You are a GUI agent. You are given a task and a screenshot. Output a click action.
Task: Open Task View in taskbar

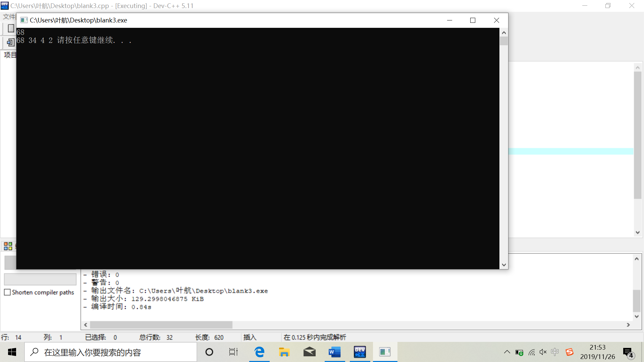coord(233,352)
